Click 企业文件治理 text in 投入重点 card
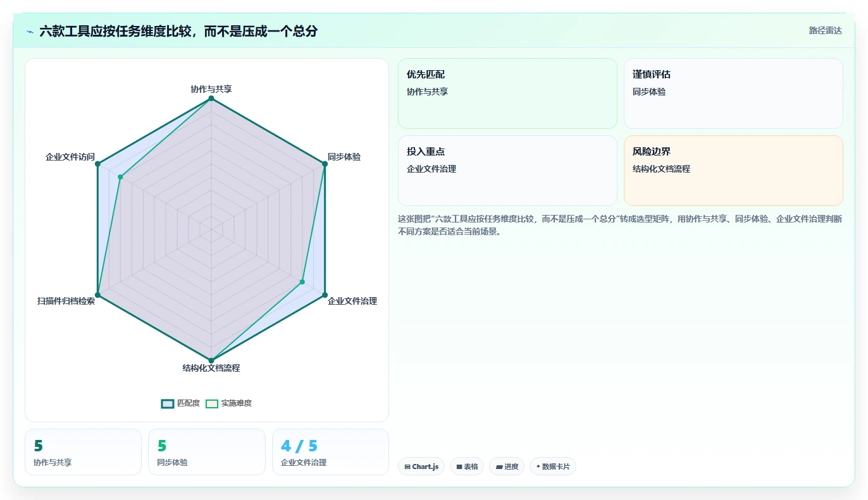 [431, 169]
